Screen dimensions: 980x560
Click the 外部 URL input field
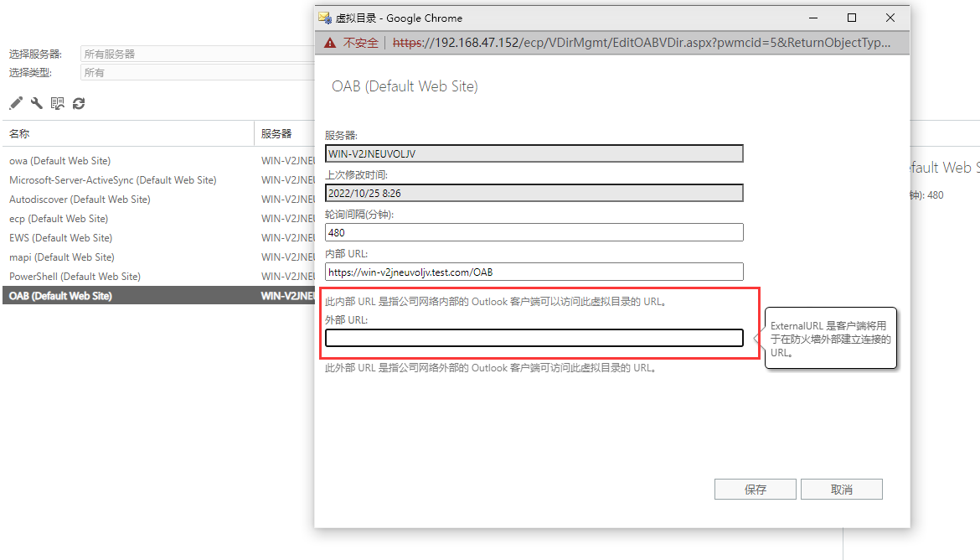(534, 338)
